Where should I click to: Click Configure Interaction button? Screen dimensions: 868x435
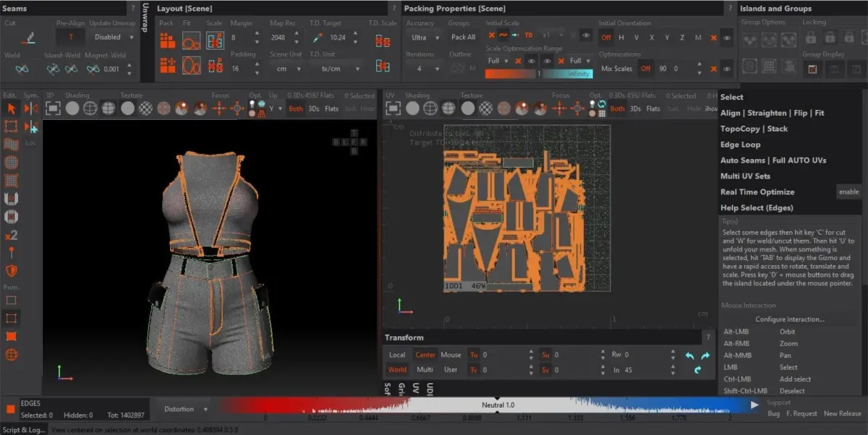coord(790,319)
